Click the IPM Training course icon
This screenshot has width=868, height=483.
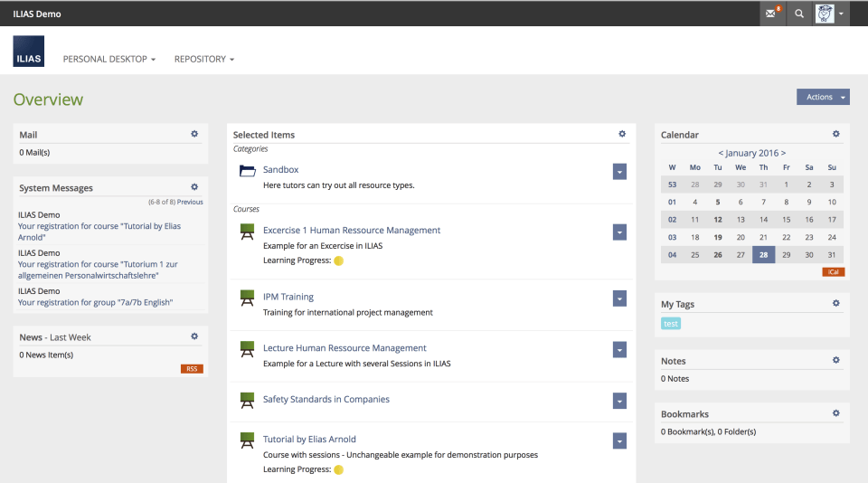click(x=247, y=298)
